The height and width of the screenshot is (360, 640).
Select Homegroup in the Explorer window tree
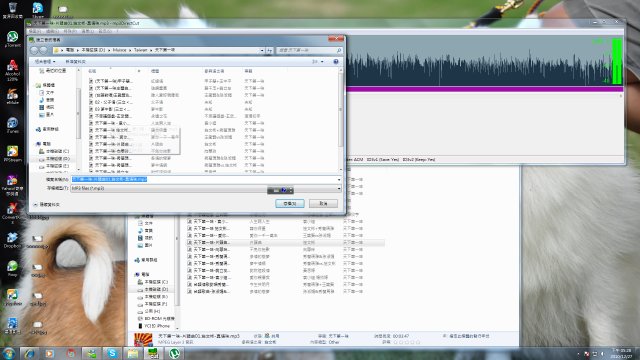point(146,260)
